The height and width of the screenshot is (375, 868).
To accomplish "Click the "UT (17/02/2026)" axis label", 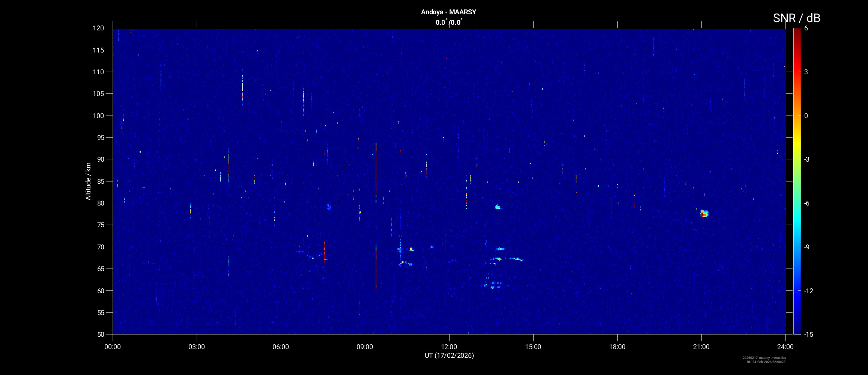I will 449,355.
